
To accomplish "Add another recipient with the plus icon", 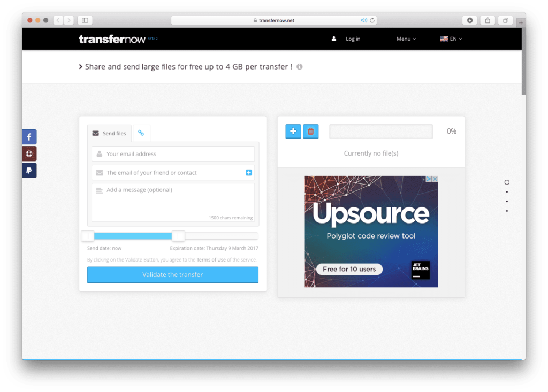I will (x=249, y=173).
